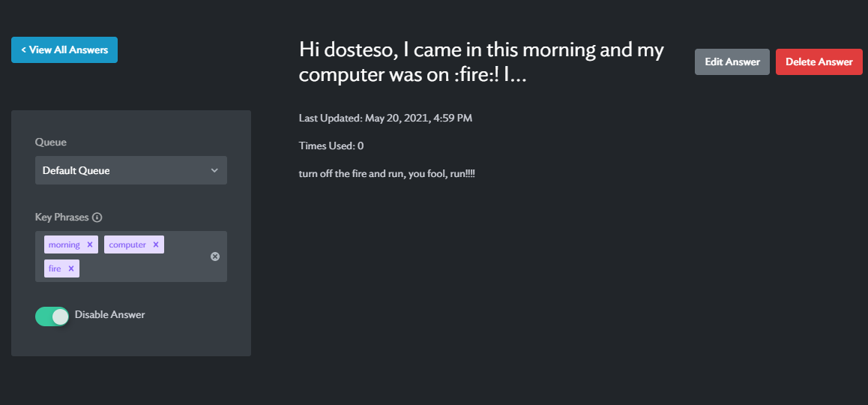Click Edit Answer button

click(732, 62)
